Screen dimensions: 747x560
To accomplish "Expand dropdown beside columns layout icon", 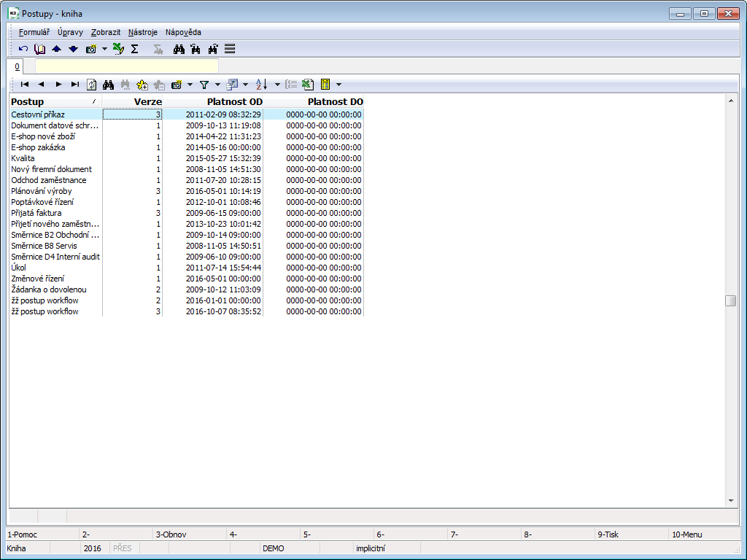I will [x=245, y=85].
